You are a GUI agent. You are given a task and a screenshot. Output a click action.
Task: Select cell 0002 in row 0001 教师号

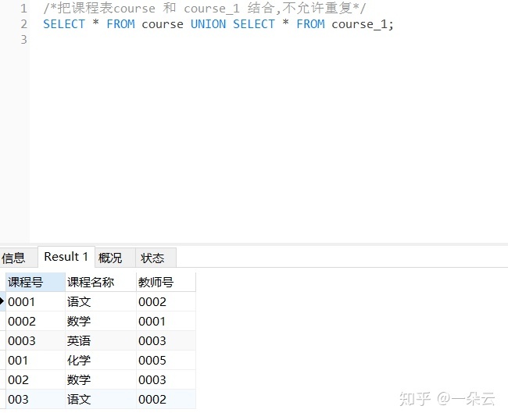pos(166,302)
